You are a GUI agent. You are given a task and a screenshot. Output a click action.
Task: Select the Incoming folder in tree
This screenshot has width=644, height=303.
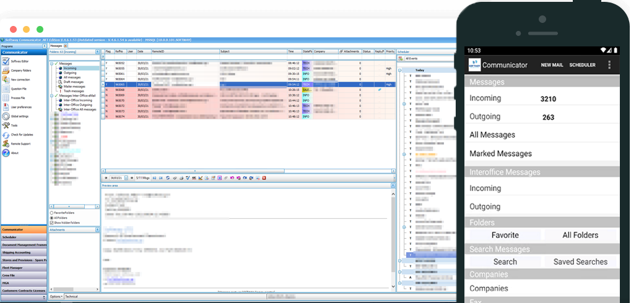click(69, 68)
